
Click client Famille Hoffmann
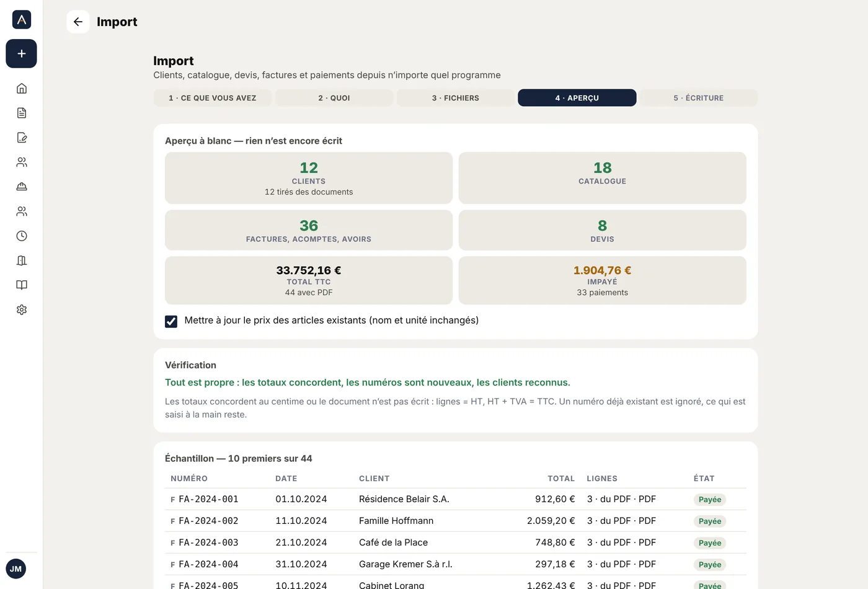tap(396, 521)
